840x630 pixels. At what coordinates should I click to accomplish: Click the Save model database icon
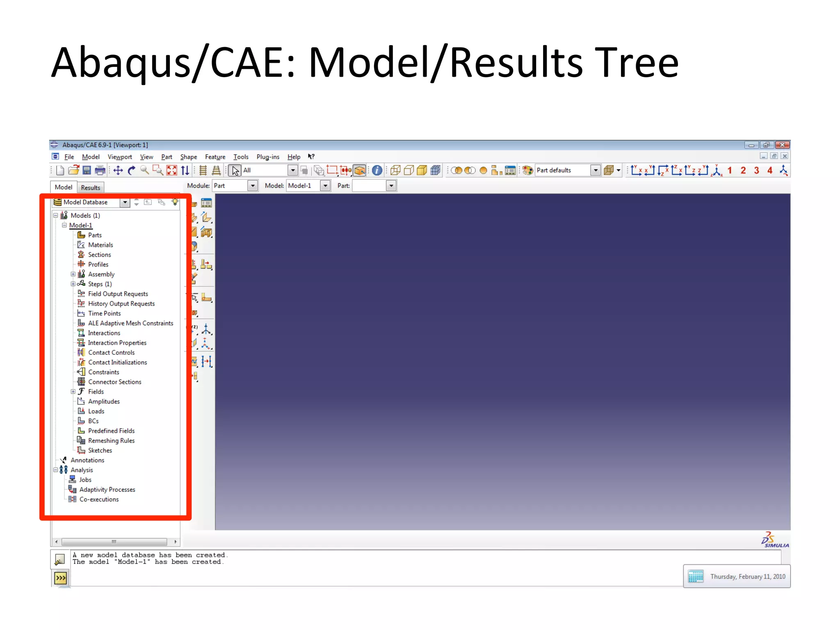tap(87, 170)
